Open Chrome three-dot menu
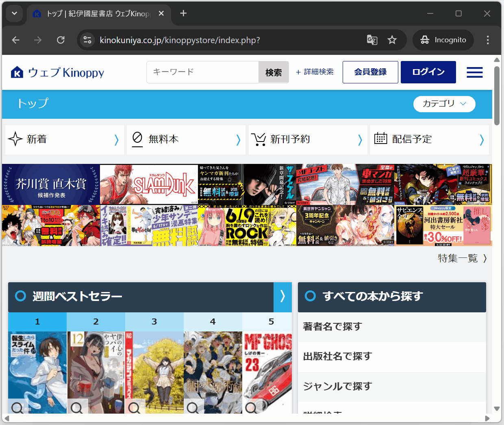Viewport: 504px width, 425px height. click(x=488, y=40)
